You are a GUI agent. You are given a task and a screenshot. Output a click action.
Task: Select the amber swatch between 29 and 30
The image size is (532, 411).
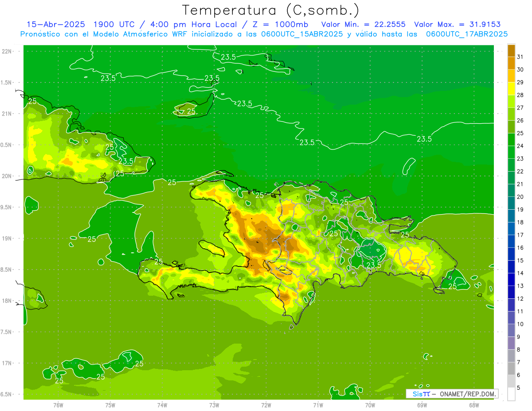[511, 76]
